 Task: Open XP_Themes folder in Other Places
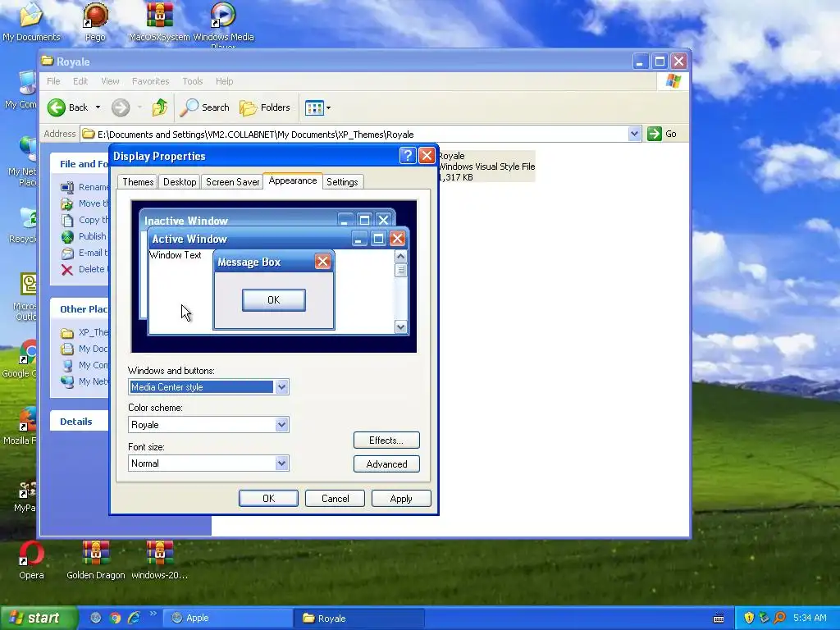pos(85,332)
